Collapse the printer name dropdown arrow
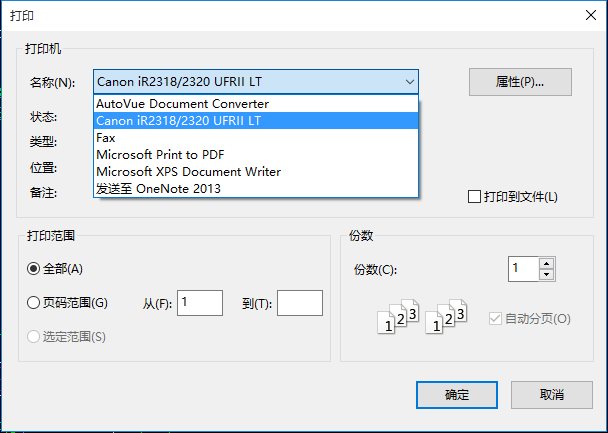 click(409, 81)
